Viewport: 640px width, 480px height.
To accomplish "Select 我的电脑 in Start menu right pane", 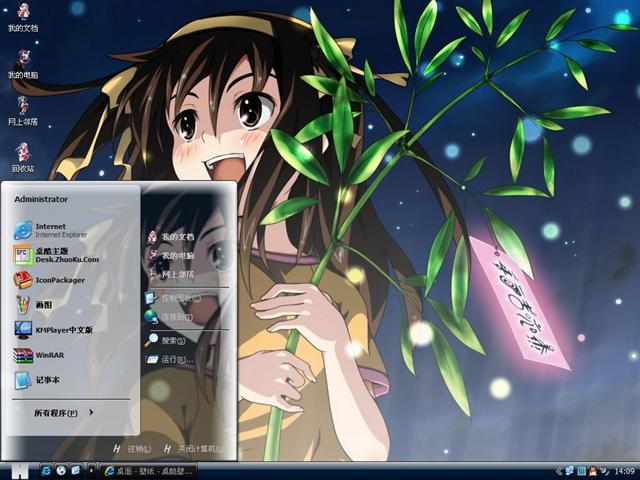I will (171, 256).
